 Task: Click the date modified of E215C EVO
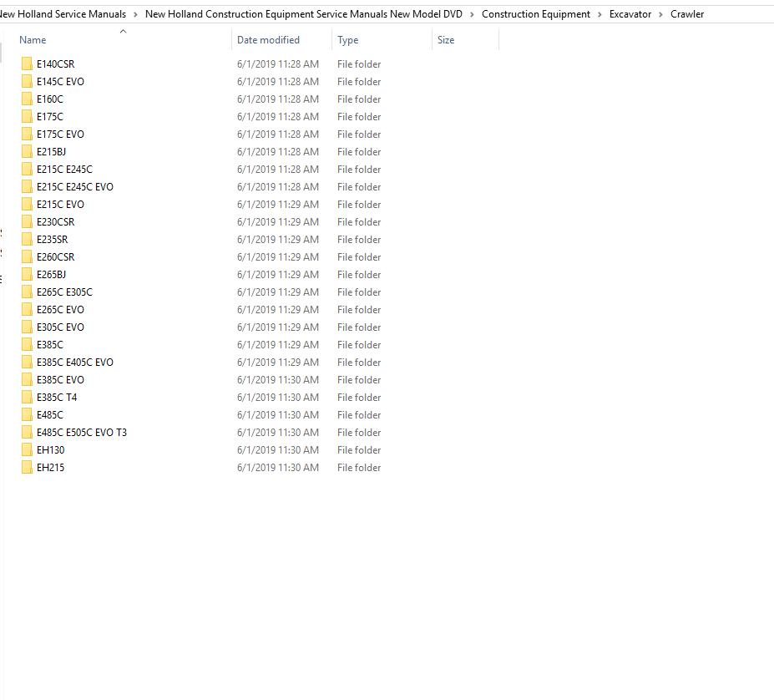coord(278,205)
